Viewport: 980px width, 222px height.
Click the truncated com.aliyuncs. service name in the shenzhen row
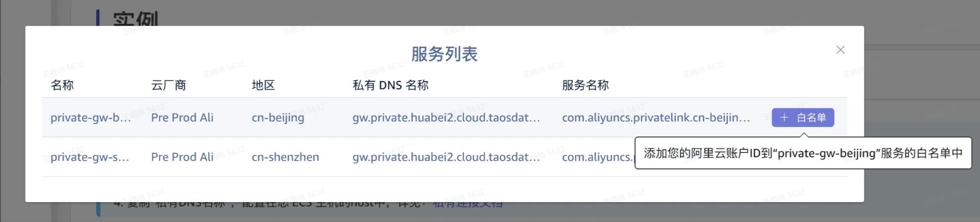coord(597,157)
